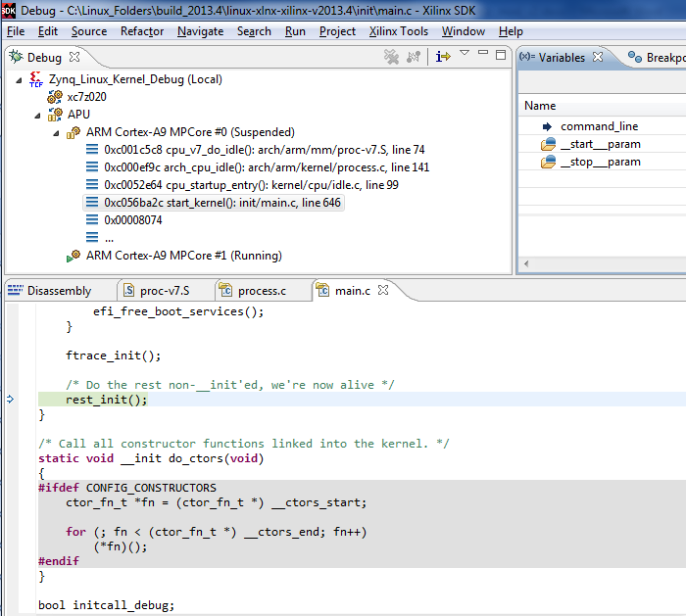Click the xc7z020 device icon
The height and width of the screenshot is (616, 686).
[55, 97]
